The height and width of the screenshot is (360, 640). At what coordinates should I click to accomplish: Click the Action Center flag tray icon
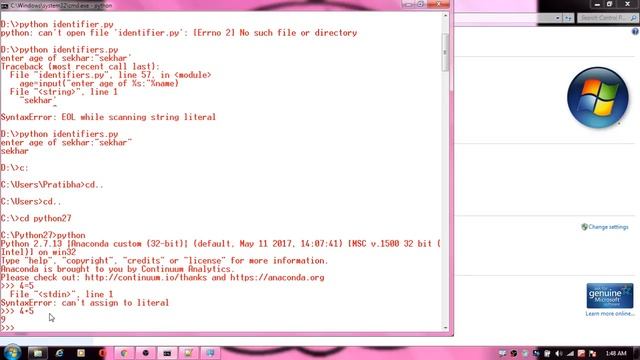pyautogui.click(x=592, y=353)
